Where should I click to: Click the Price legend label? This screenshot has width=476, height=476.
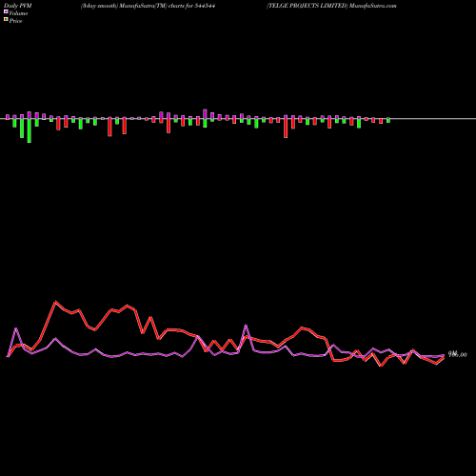click(x=15, y=21)
